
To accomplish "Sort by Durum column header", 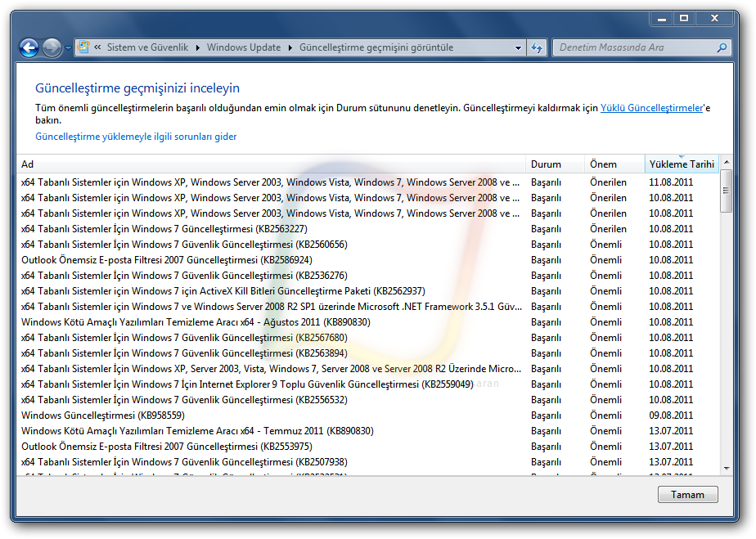I will [x=555, y=164].
